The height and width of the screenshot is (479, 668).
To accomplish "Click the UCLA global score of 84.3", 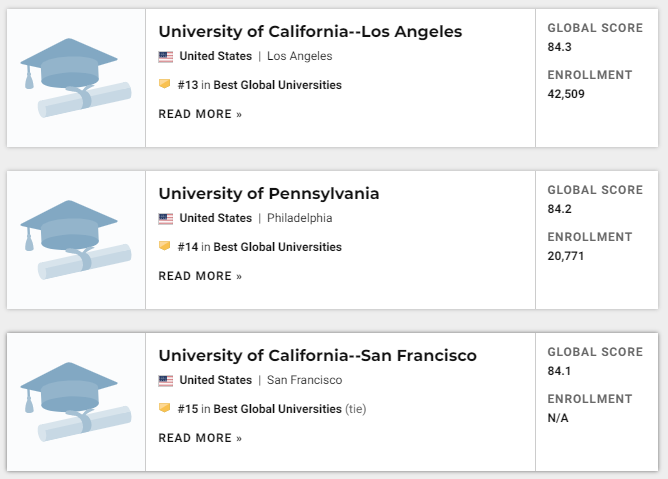I will coord(559,47).
